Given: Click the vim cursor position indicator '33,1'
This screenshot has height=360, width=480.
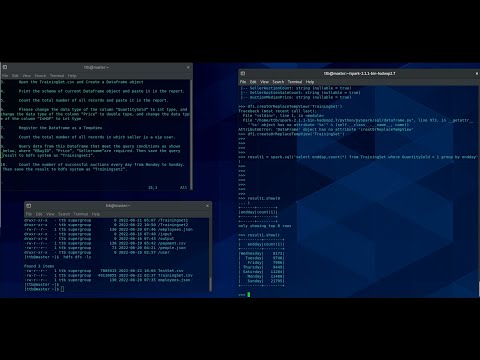Looking at the screenshot, I should point(152,188).
